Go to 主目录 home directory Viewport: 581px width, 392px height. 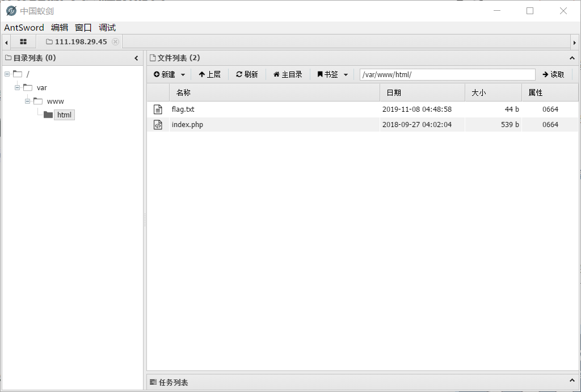(x=288, y=74)
